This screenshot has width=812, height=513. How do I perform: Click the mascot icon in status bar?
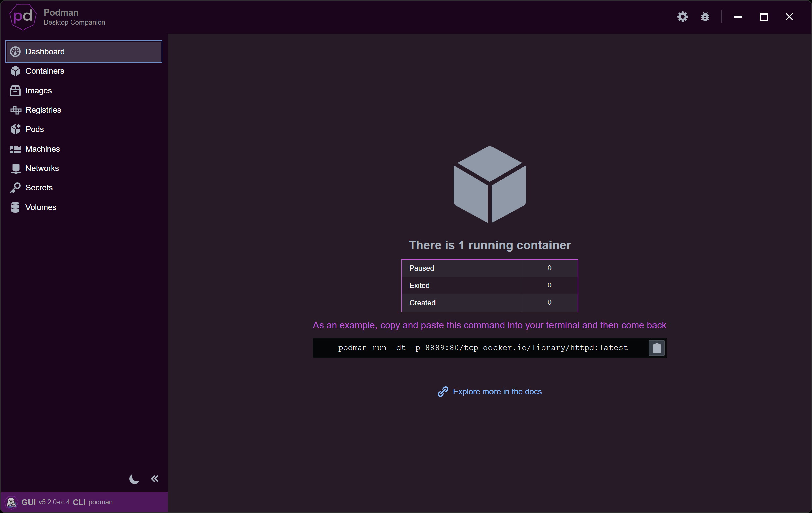click(x=11, y=502)
